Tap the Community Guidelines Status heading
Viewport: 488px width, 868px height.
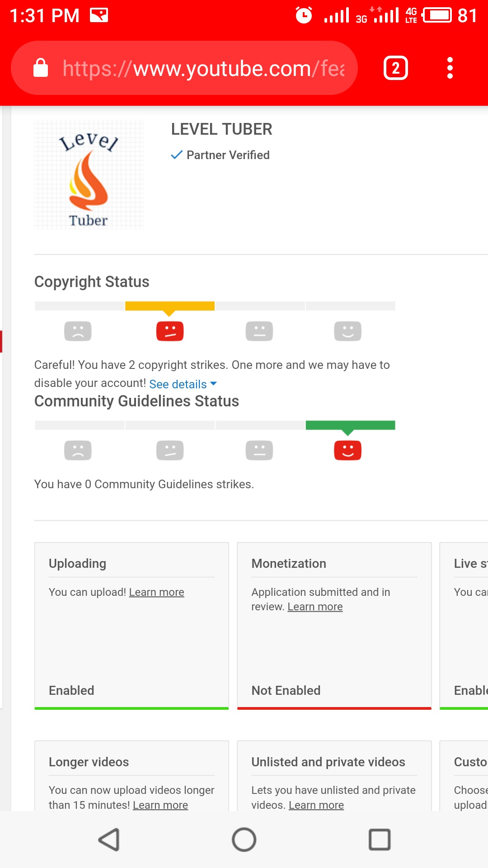(x=136, y=401)
